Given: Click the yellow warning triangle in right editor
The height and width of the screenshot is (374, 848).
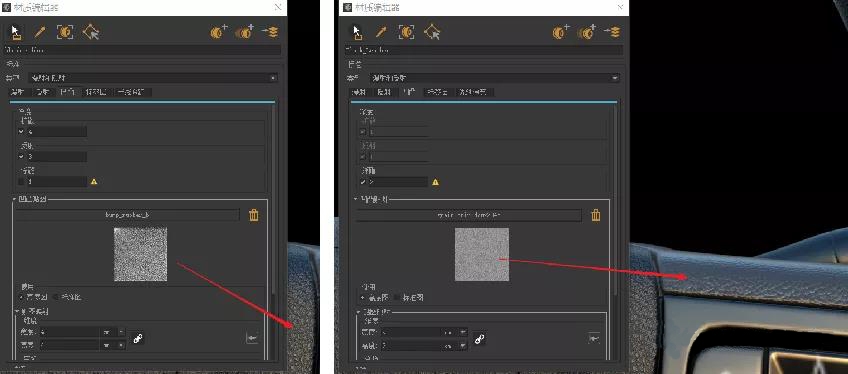Looking at the screenshot, I should tap(436, 182).
